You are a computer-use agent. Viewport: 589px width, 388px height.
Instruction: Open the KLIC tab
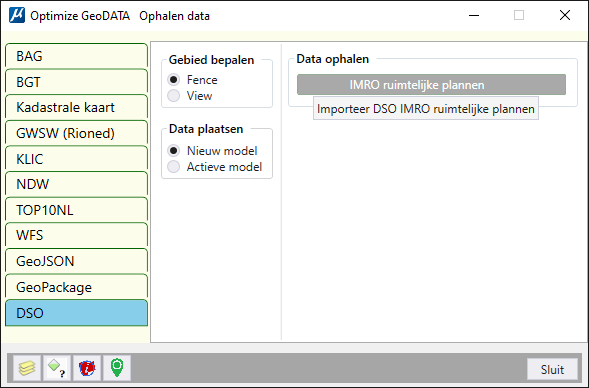click(76, 159)
